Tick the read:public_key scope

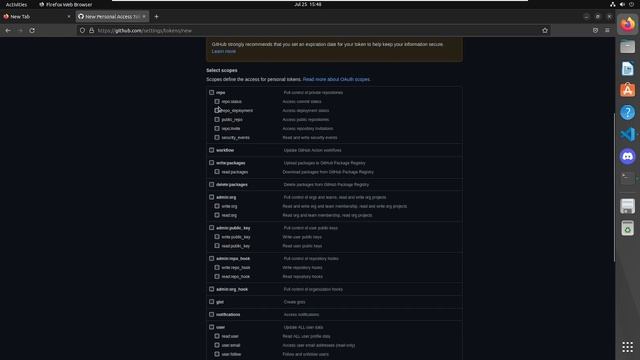(x=217, y=246)
